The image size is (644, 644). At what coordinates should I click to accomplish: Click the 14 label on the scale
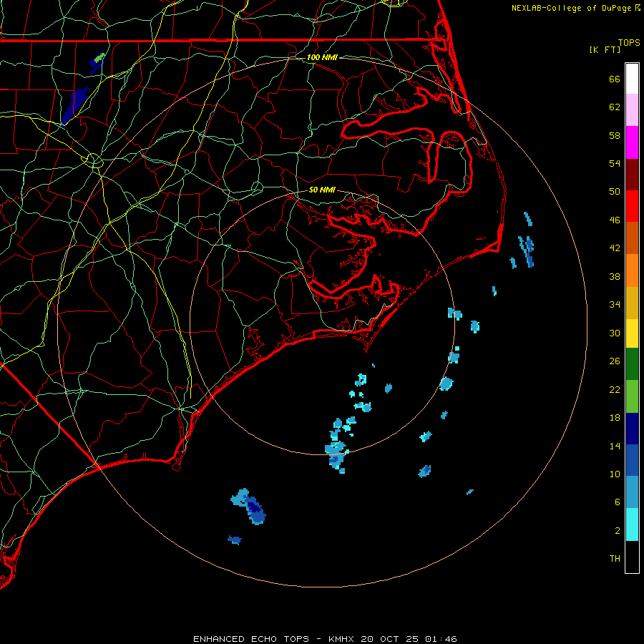coord(615,446)
